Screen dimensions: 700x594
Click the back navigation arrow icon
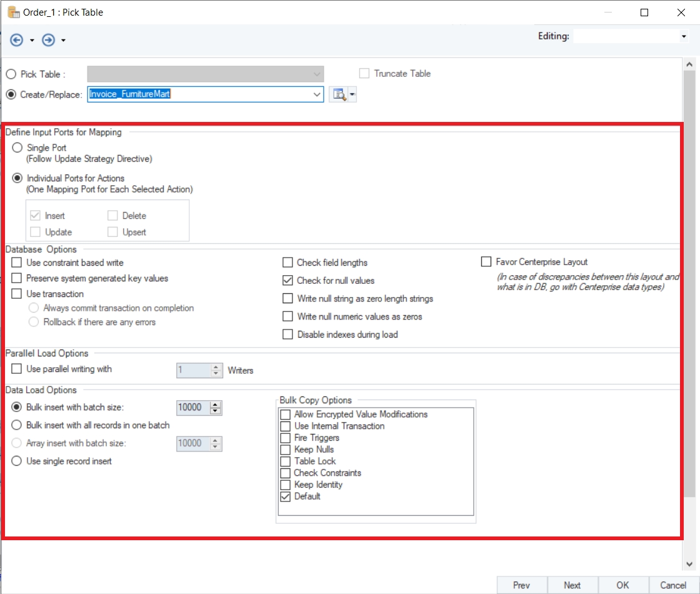click(17, 40)
